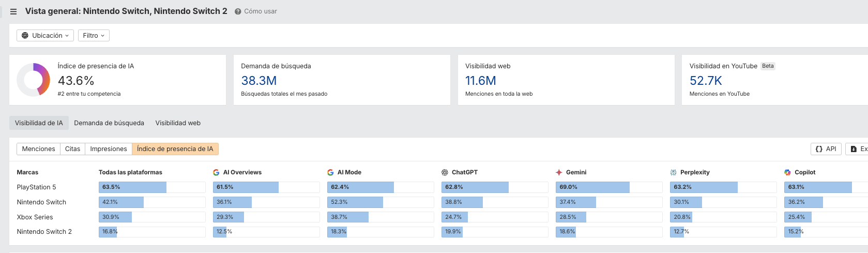Click the Gemini sparkle icon
Screen dimensions: 868x253
(559, 172)
